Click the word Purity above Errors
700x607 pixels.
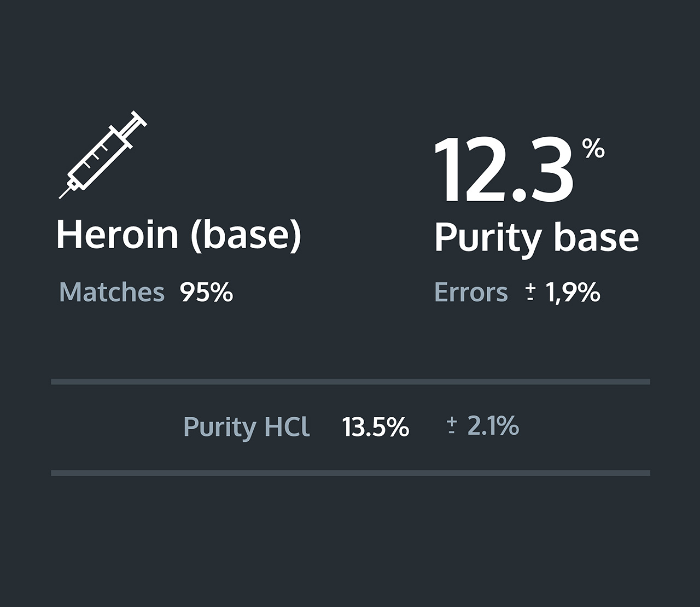tap(488, 238)
